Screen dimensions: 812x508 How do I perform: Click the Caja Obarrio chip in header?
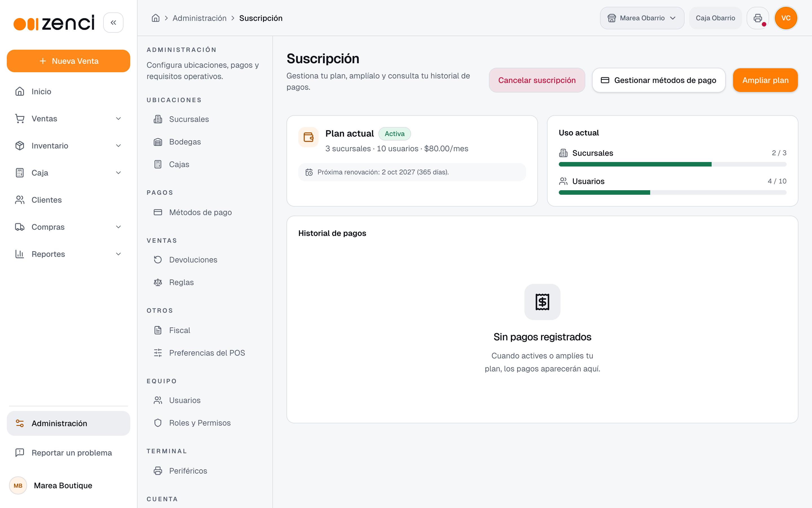point(715,18)
